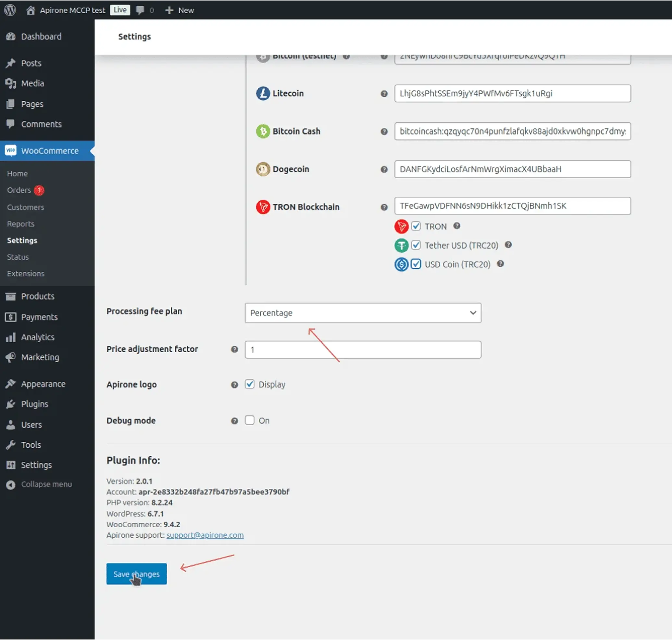Click the Payments dollar icon
This screenshot has width=672, height=640.
pos(11,317)
